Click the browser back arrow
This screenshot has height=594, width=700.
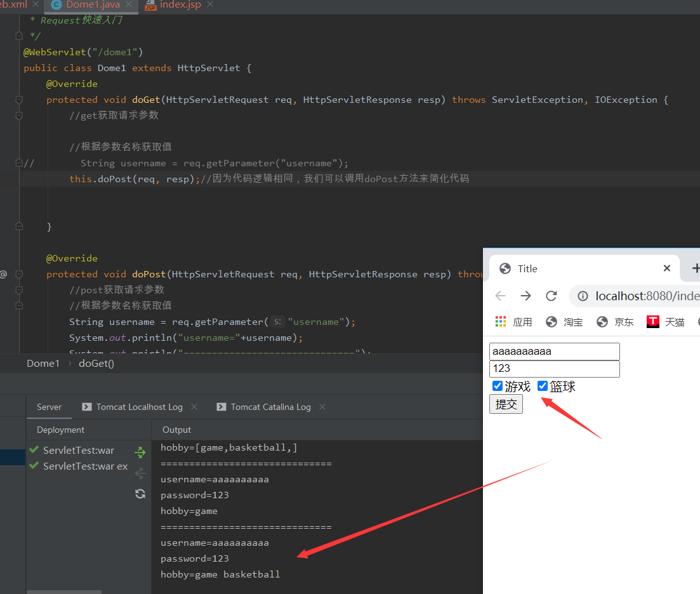501,296
